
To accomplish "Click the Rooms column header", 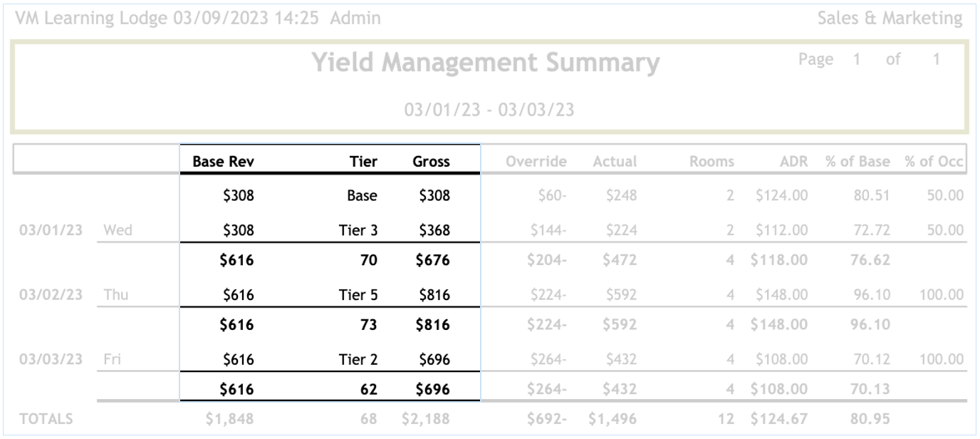I will [x=711, y=162].
